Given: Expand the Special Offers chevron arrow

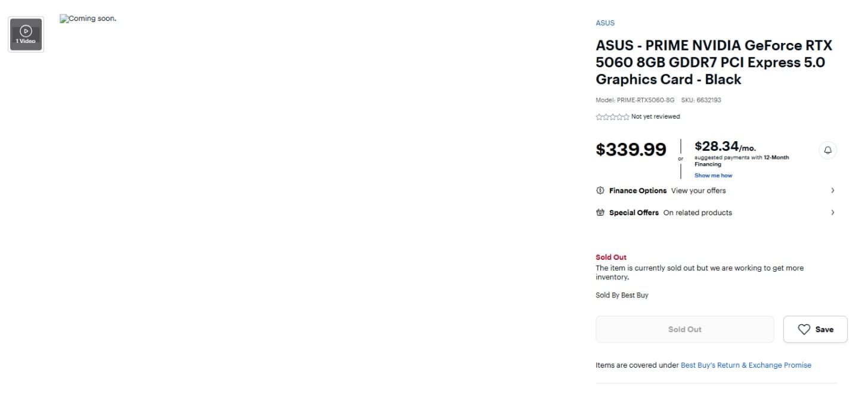Looking at the screenshot, I should pos(833,213).
